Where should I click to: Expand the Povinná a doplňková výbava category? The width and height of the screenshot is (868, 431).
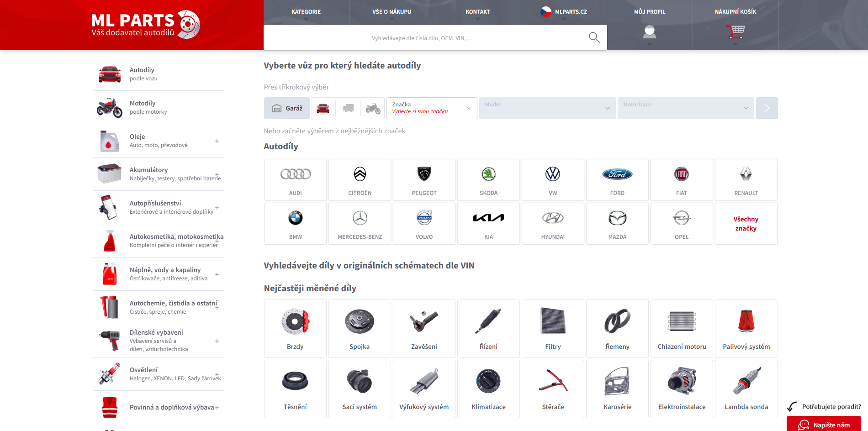pos(217,408)
